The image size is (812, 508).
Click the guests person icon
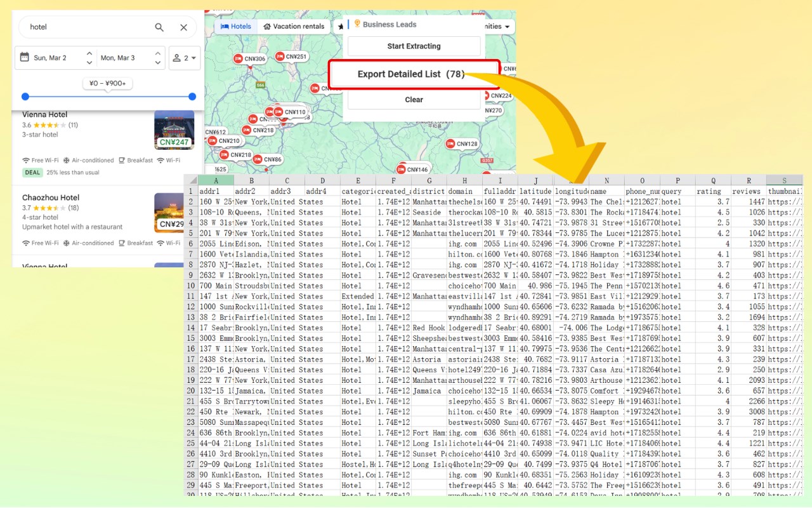(x=177, y=58)
